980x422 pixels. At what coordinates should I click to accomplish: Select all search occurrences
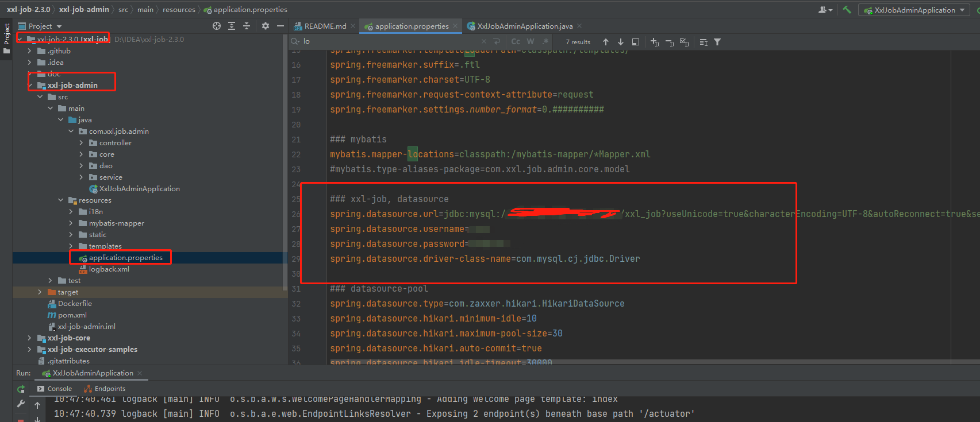click(x=685, y=42)
